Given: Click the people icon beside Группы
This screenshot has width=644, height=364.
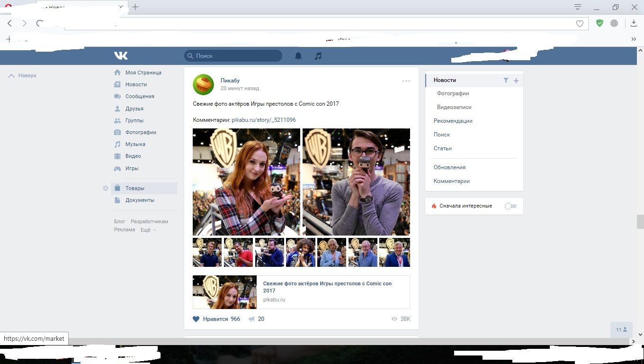Looking at the screenshot, I should click(117, 120).
